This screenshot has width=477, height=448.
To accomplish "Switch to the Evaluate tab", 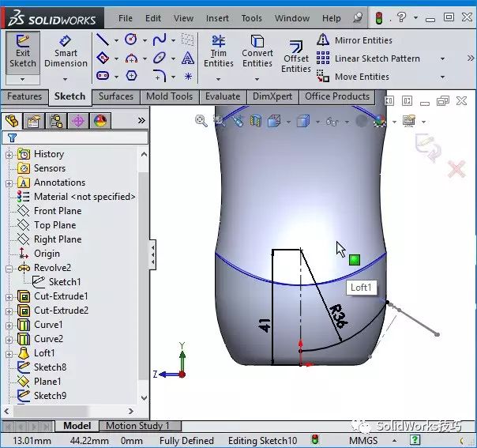I will tap(223, 96).
